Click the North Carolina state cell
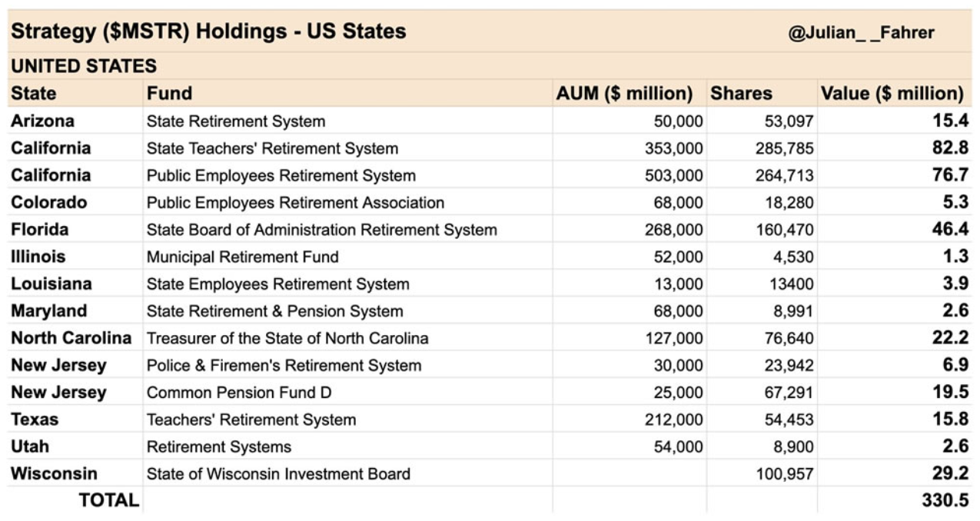This screenshot has width=980, height=521. coord(71,338)
